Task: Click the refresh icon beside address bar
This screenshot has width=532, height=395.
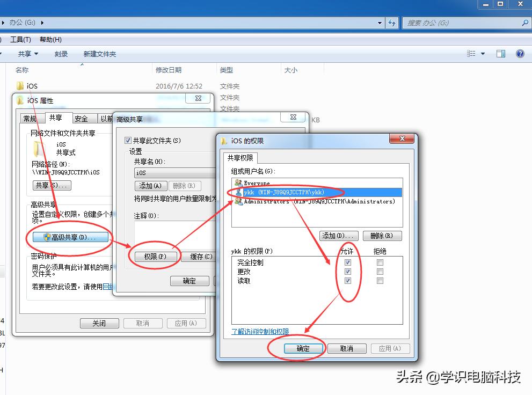Action: [x=392, y=23]
